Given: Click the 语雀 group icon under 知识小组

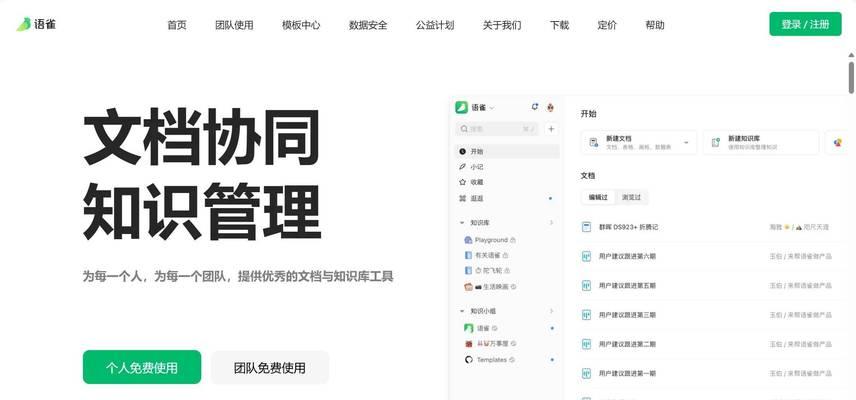Looking at the screenshot, I should (x=468, y=328).
